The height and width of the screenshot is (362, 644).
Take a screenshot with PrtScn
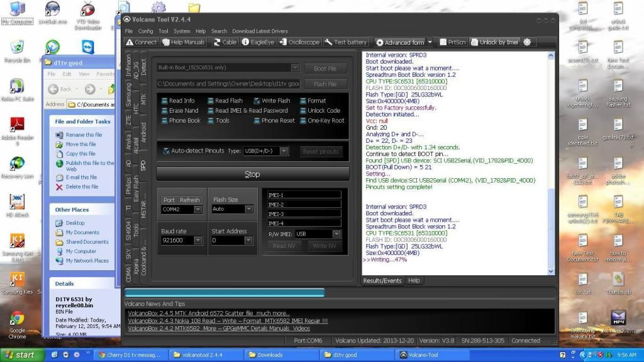tap(452, 42)
